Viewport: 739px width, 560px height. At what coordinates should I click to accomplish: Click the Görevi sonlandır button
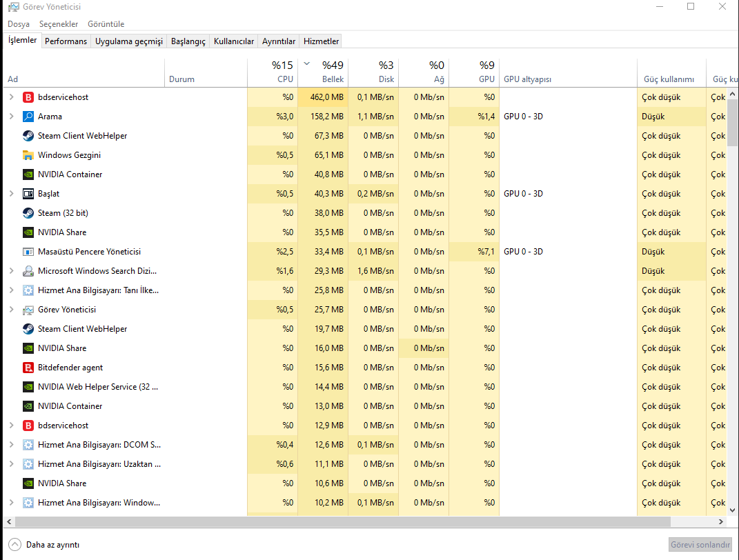(700, 545)
